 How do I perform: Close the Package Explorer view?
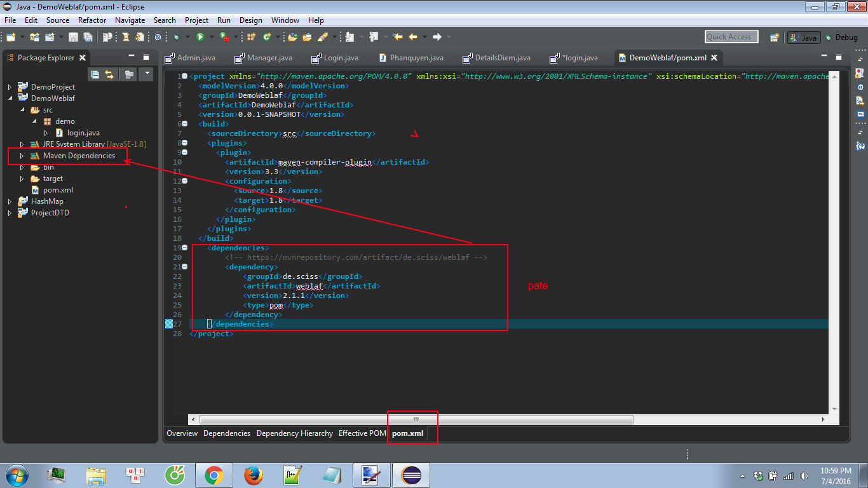[x=83, y=58]
